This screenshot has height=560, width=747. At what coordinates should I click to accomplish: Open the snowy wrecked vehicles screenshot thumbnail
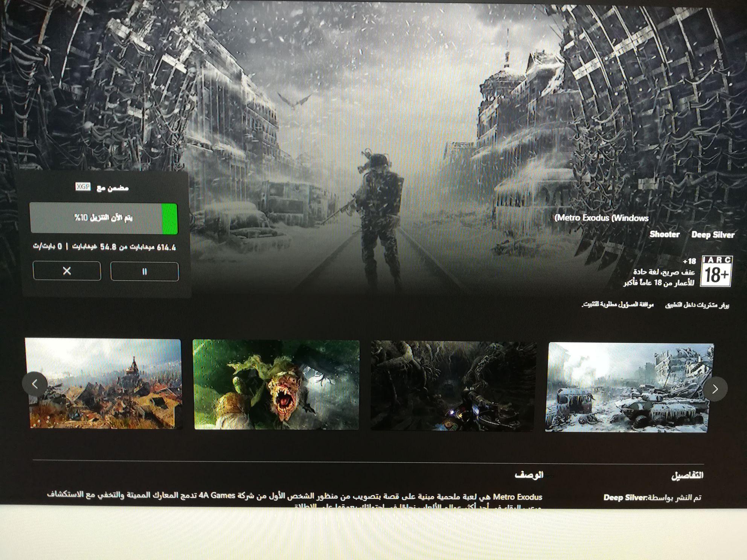629,387
